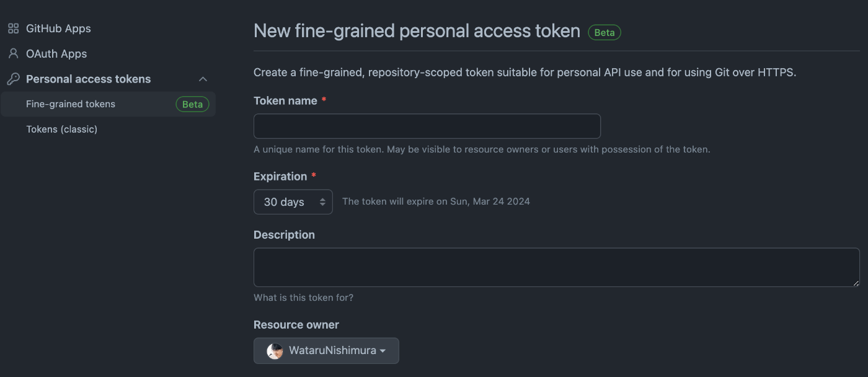Click the resize grip of the Description box
868x377 pixels.
coord(856,283)
